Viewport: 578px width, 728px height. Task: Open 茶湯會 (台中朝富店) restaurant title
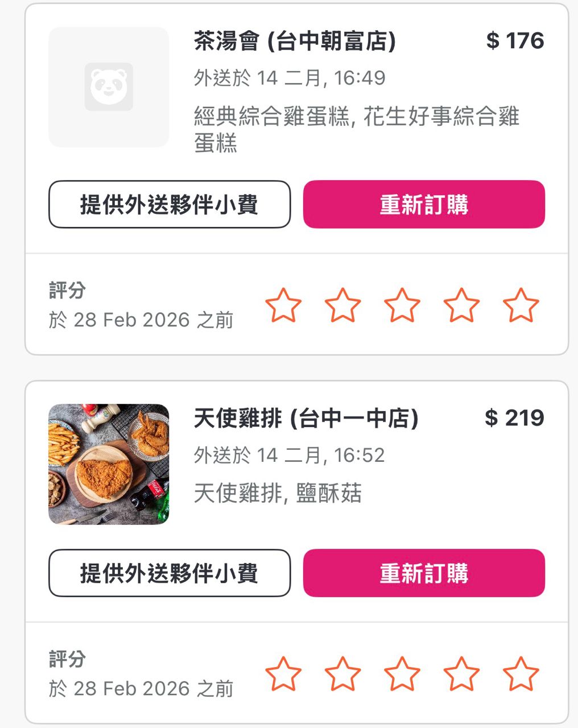coord(295,41)
